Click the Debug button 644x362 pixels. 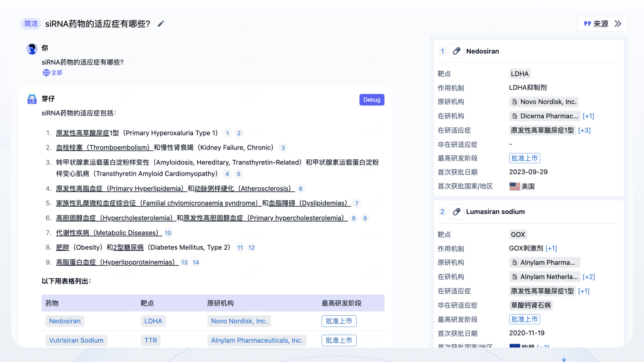tap(372, 100)
